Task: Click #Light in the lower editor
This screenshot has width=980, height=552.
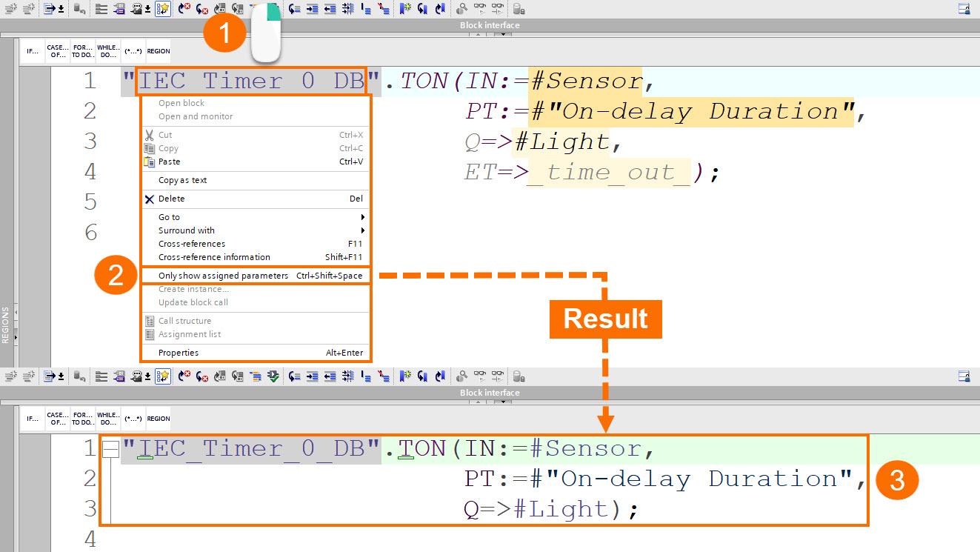Action: pyautogui.click(x=560, y=509)
